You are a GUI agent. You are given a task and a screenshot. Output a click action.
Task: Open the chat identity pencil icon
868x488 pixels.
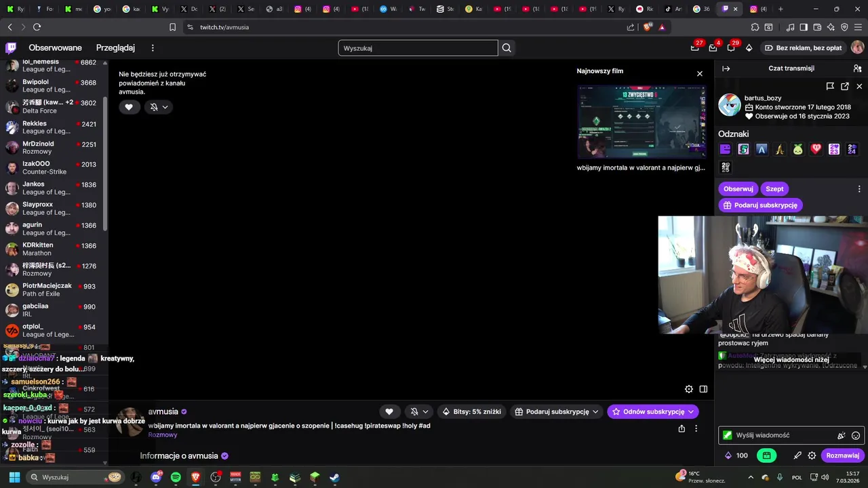coord(797,455)
